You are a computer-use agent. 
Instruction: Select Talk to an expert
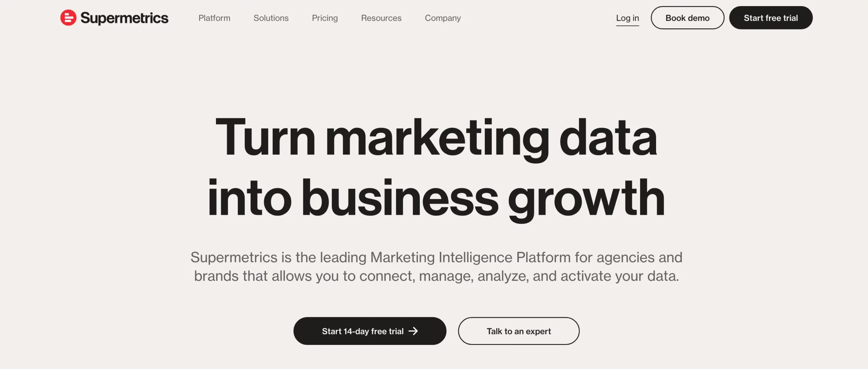518,331
